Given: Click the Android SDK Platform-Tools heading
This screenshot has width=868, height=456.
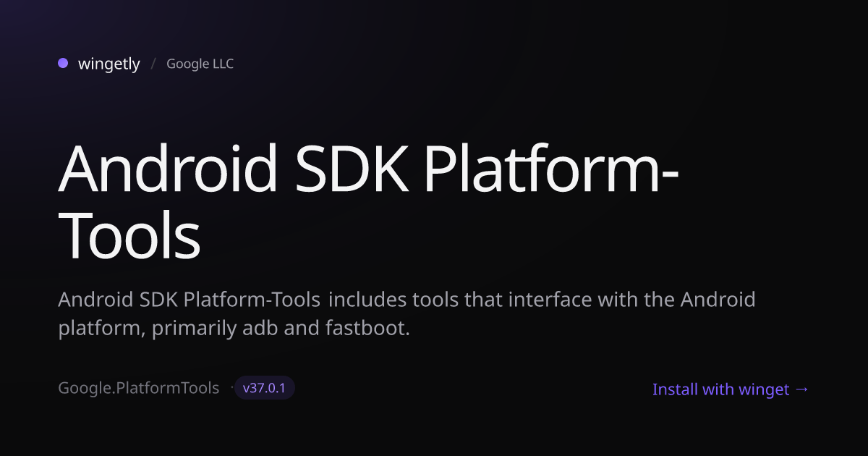Looking at the screenshot, I should [369, 203].
